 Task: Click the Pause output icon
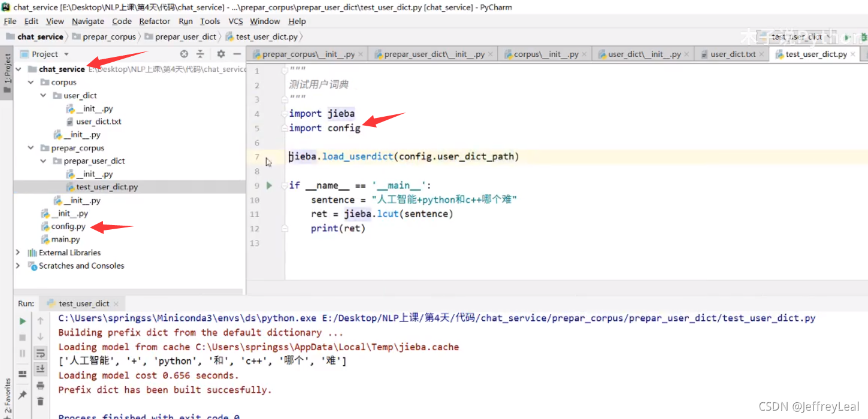click(x=22, y=353)
